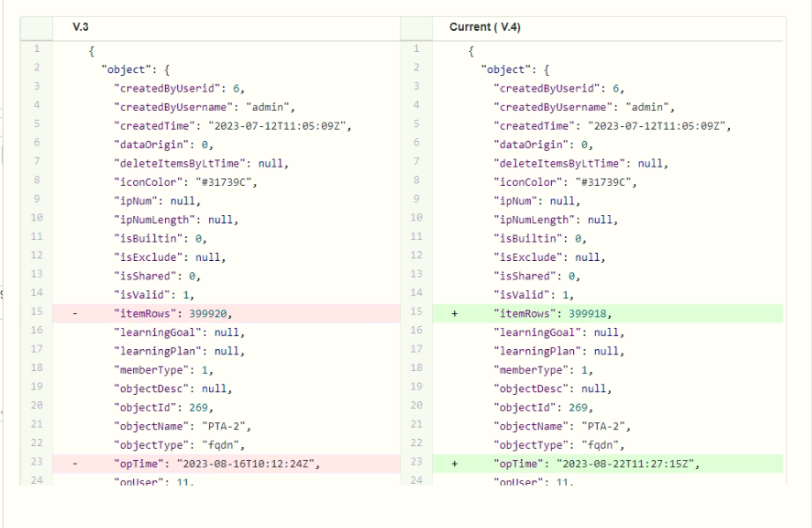Screen dimensions: 812x528
Task: Click the minus marker on V.3 opTime line
Action: pos(74,464)
